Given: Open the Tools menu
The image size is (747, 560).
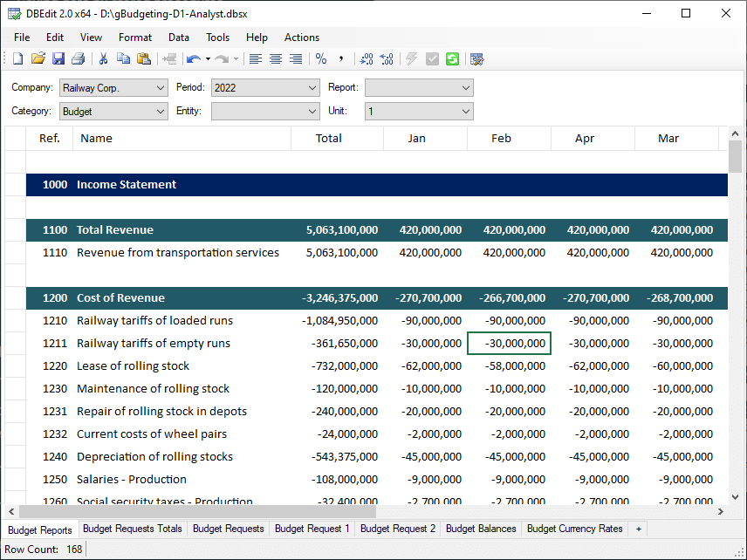Looking at the screenshot, I should tap(217, 38).
